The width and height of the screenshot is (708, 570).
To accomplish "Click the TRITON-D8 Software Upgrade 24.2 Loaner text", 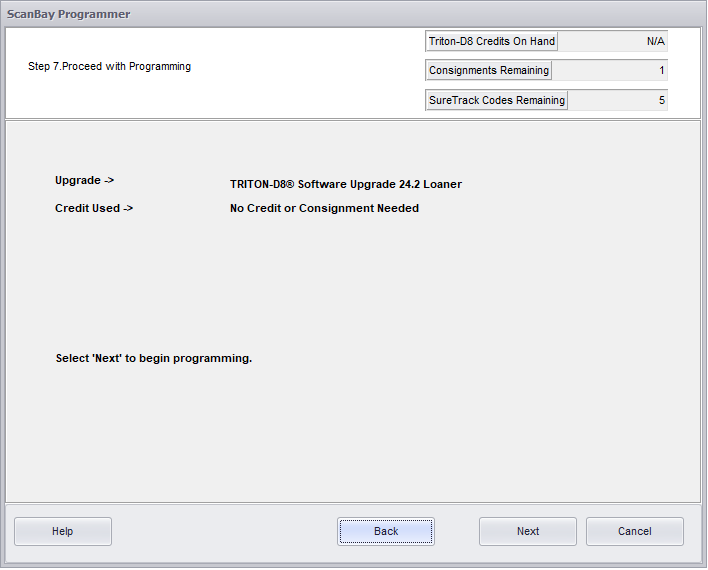I will click(345, 184).
